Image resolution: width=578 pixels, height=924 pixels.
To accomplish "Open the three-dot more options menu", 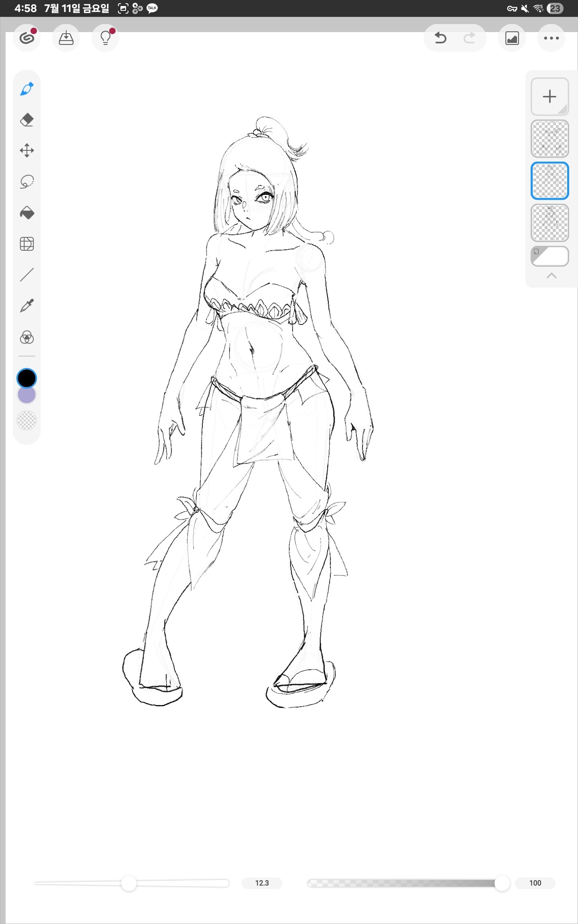I will pos(552,38).
